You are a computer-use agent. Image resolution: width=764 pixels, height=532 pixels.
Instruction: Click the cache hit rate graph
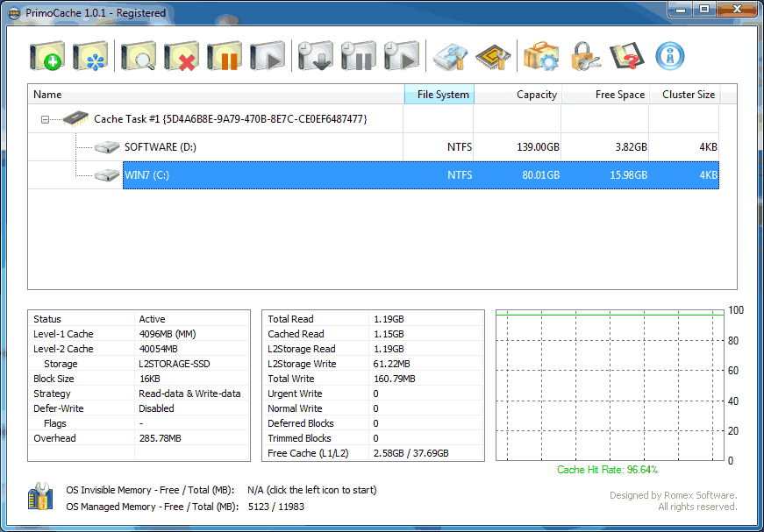tap(610, 386)
